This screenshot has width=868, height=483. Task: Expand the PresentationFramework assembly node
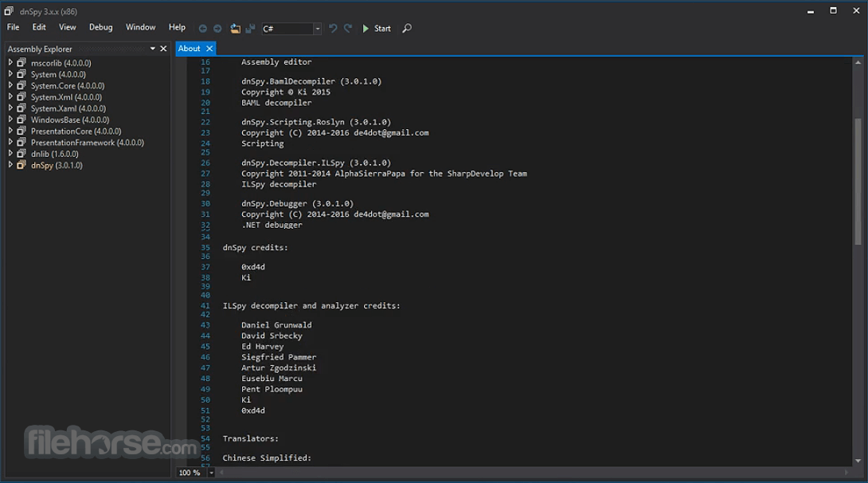click(x=10, y=142)
